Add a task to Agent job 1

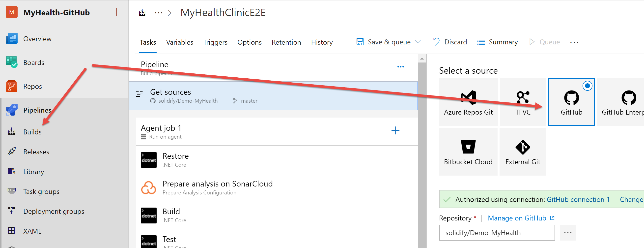pos(395,130)
